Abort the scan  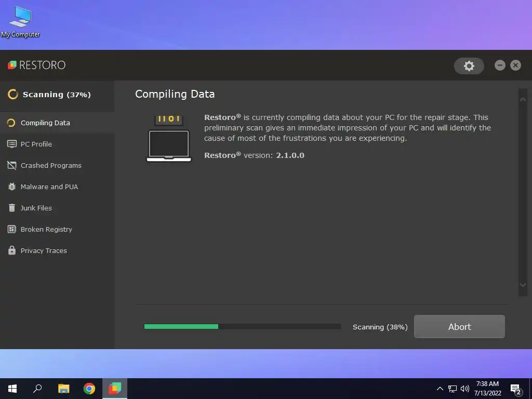tap(459, 326)
